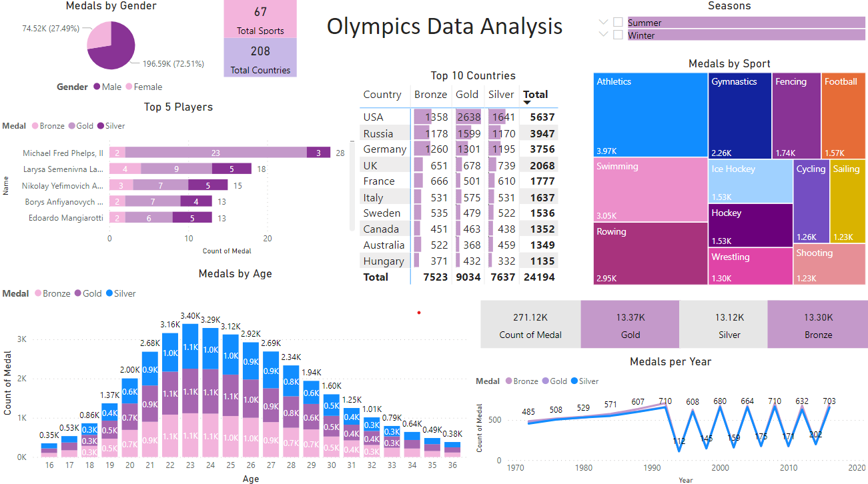Click the Female legend marker in Medals by Gender
This screenshot has height=484, width=868.
[129, 87]
